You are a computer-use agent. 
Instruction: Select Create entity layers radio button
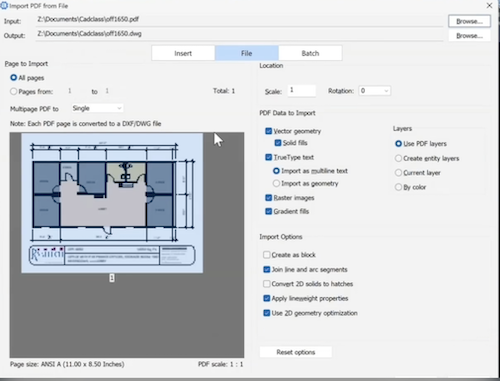click(x=398, y=158)
